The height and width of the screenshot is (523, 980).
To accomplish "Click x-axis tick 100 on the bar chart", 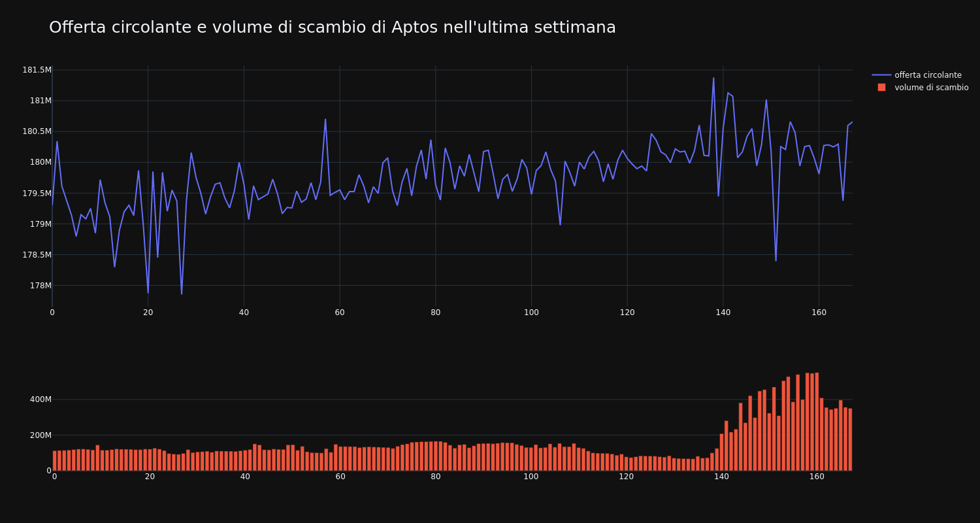I will (x=531, y=477).
